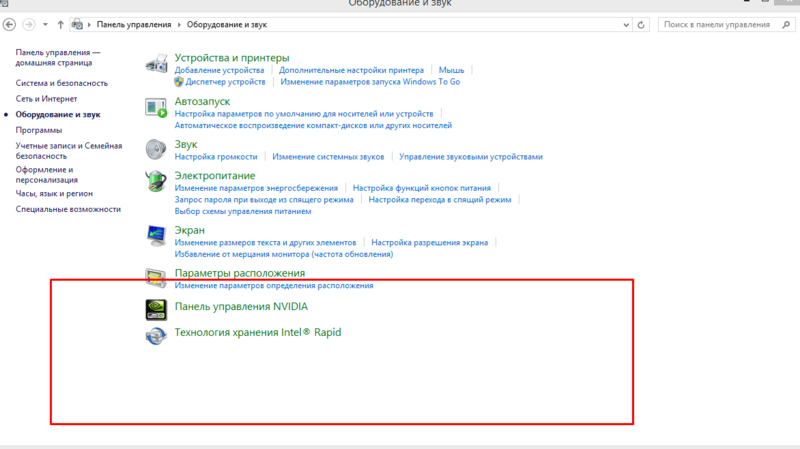Click Запрос пароля при выходе из спящего режима
Viewport: 800px width, 449px height.
click(264, 199)
